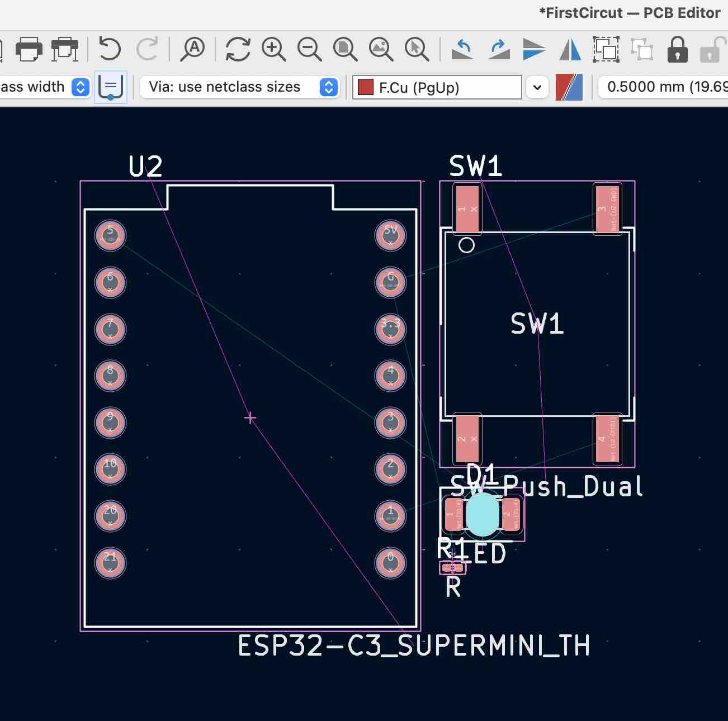Lock the selected items with the padlock icon
728x721 pixels.
pos(678,49)
